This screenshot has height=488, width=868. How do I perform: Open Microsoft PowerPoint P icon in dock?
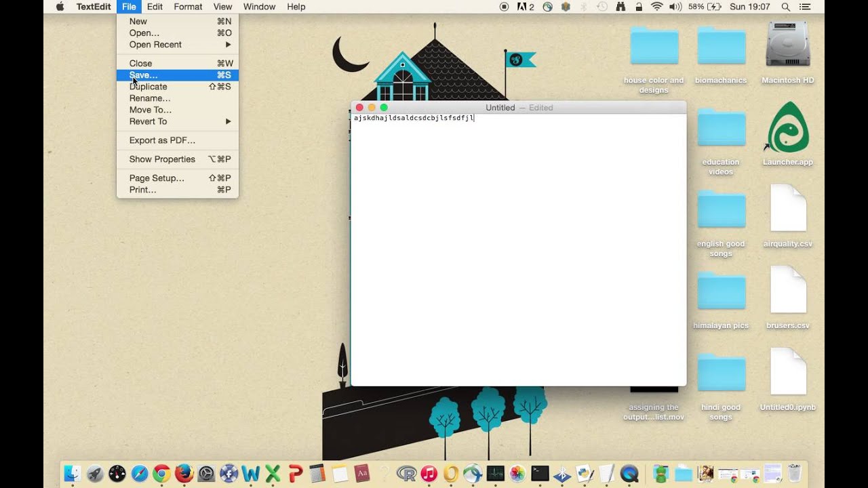(x=295, y=473)
